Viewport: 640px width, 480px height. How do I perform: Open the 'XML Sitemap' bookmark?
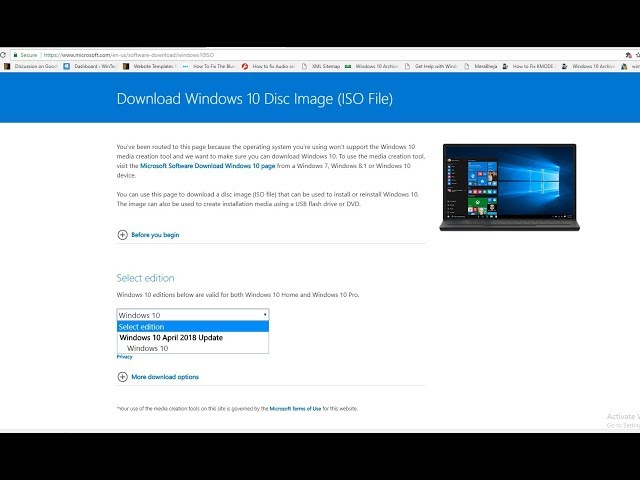[x=321, y=66]
